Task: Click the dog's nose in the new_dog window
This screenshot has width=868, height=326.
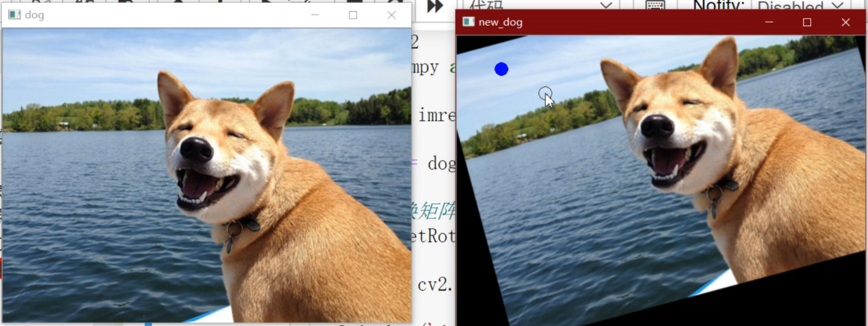Action: tap(657, 126)
